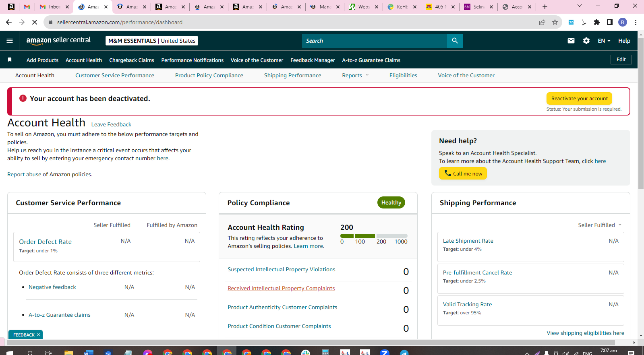This screenshot has height=355, width=644.
Task: Open the Order Defect Rate metric
Action: tap(45, 241)
